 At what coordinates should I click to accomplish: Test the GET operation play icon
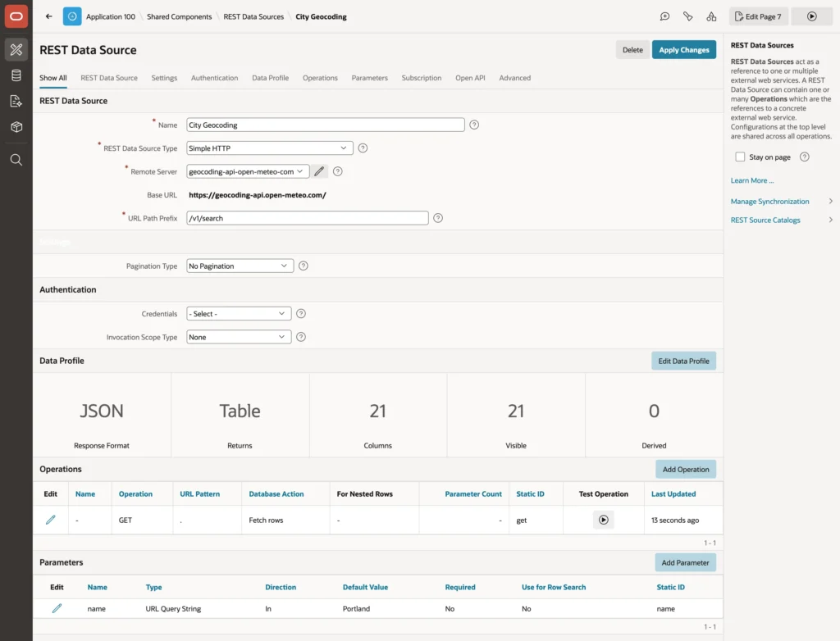coord(603,520)
